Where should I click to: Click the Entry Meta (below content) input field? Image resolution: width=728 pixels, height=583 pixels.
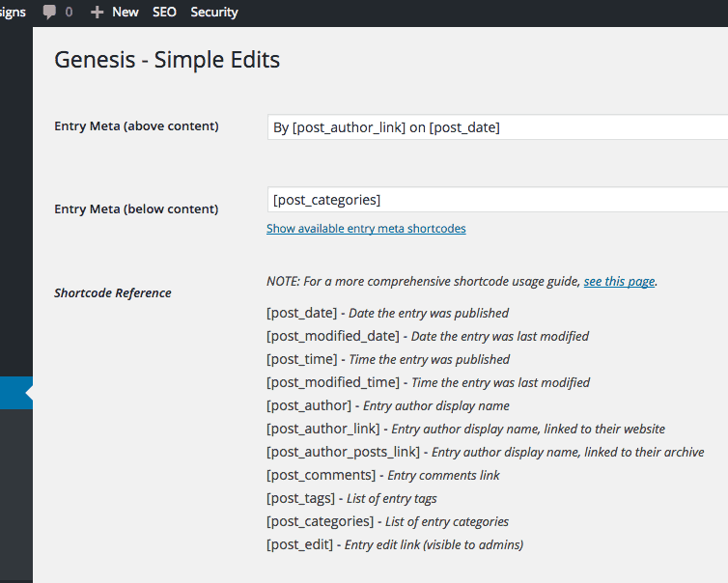tap(497, 200)
